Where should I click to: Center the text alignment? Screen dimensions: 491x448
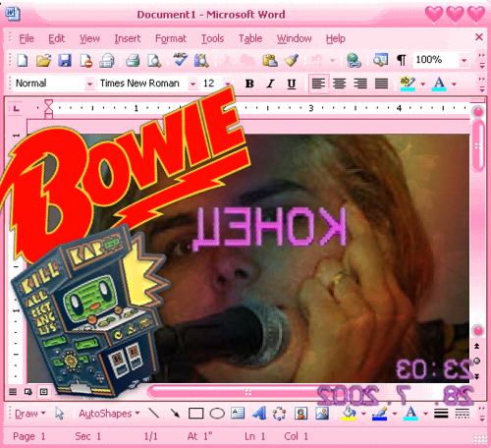click(340, 84)
